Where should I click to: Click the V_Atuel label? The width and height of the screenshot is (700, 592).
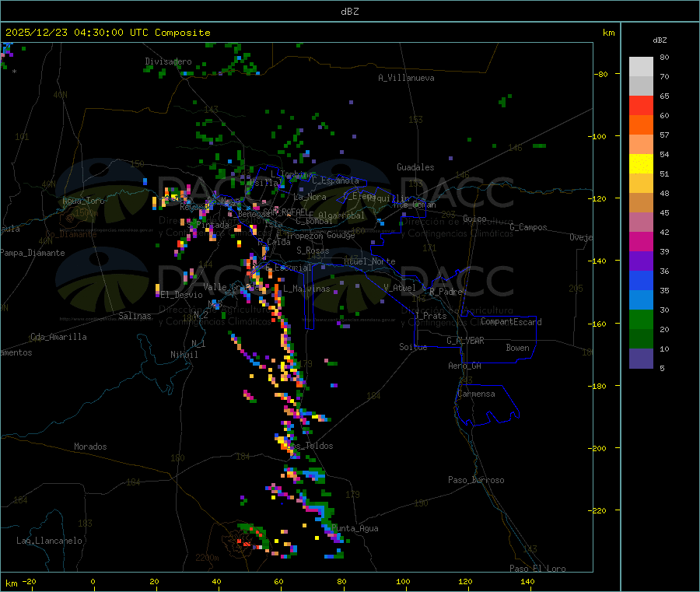click(400, 288)
